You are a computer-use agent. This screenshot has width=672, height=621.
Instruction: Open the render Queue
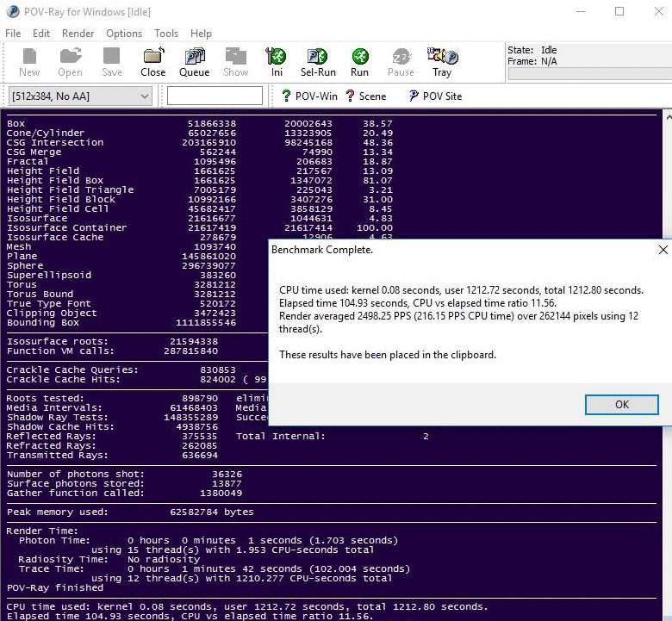click(x=194, y=63)
